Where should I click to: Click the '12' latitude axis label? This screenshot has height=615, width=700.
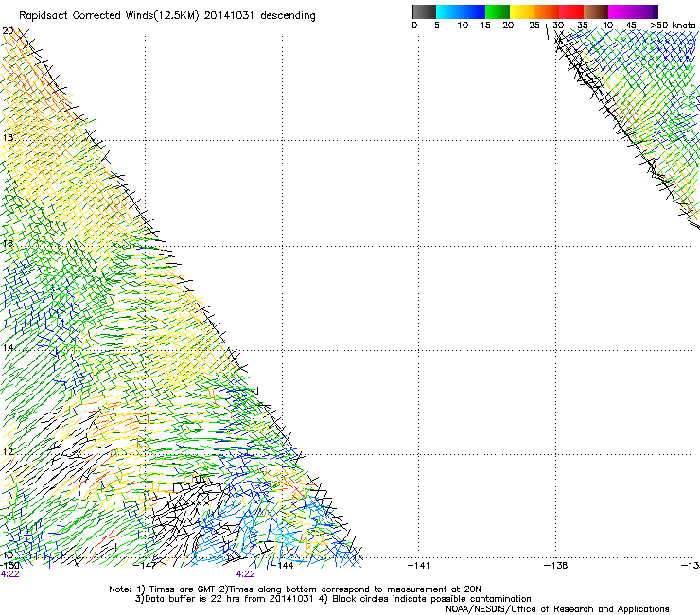coord(8,452)
